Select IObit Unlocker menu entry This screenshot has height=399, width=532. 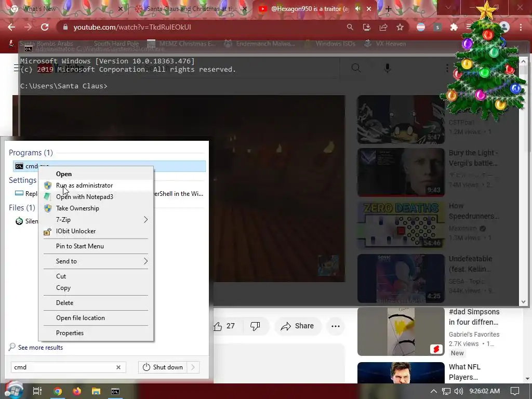(96, 231)
